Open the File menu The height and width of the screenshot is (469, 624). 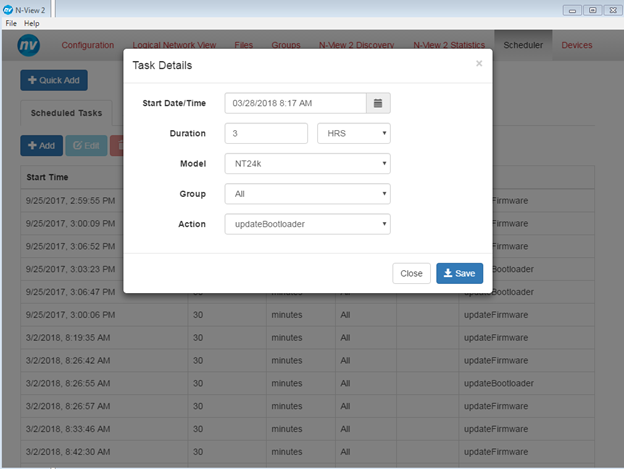click(11, 23)
